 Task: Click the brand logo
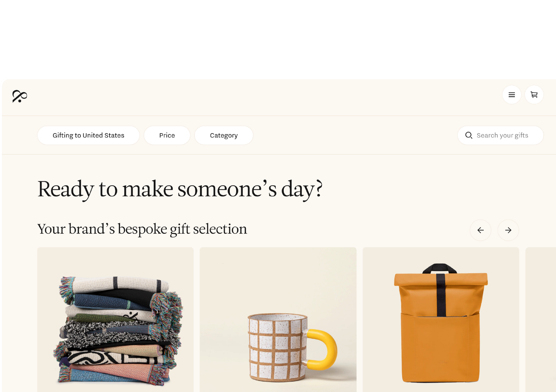(20, 96)
